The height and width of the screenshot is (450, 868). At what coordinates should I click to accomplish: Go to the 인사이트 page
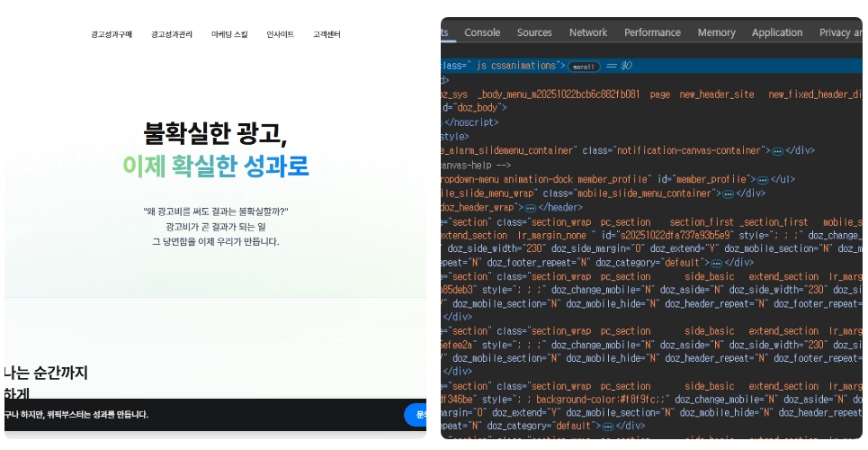tap(280, 34)
